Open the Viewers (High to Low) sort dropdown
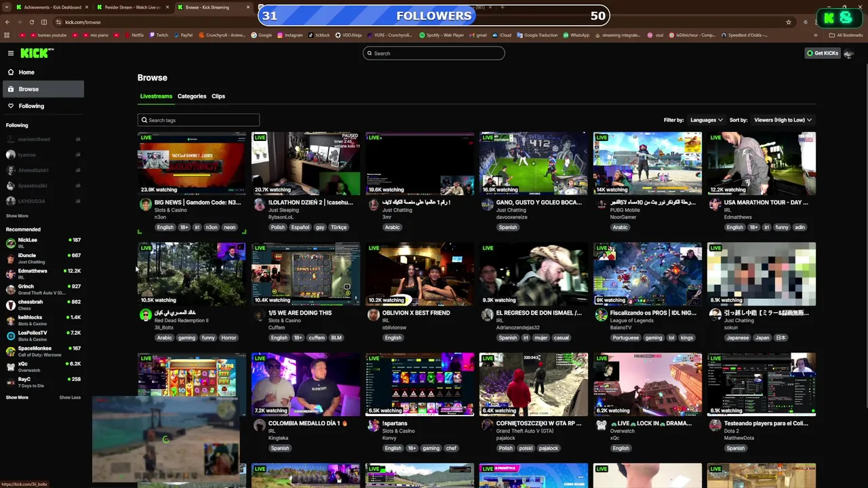Image resolution: width=868 pixels, height=488 pixels. [783, 120]
